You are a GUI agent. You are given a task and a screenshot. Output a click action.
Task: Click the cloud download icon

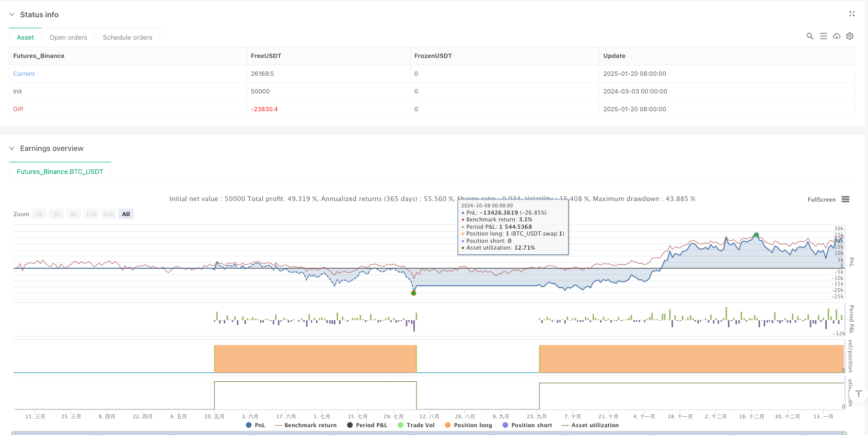837,36
